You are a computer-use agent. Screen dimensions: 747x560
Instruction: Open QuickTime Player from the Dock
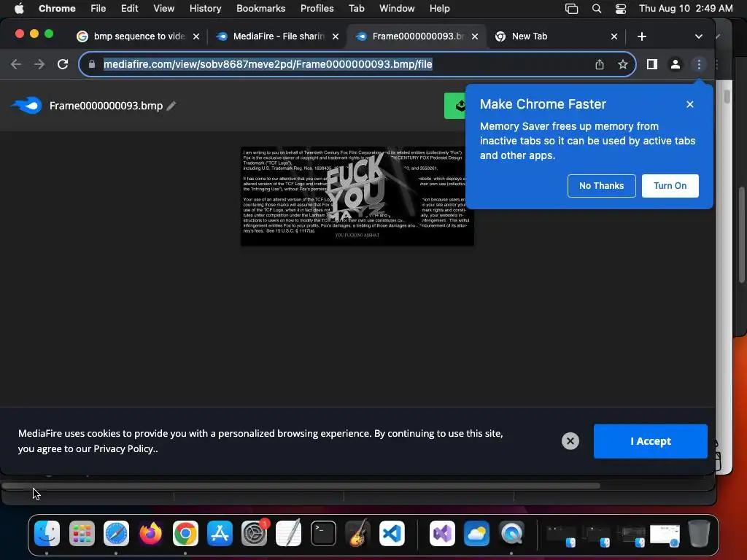point(511,533)
